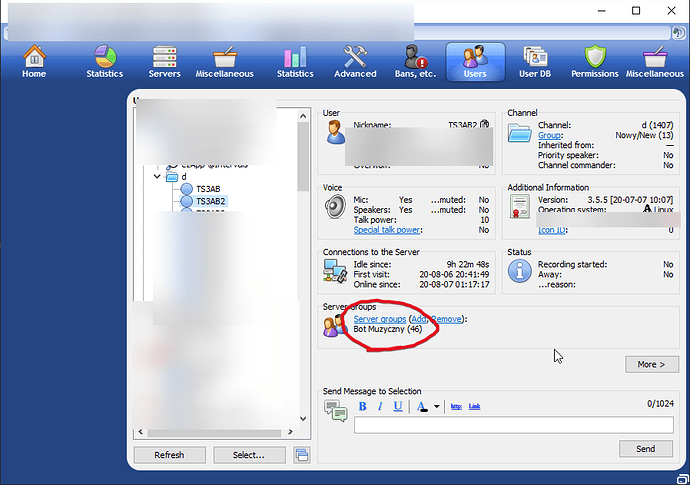
Task: Open the Home section icon
Action: click(x=34, y=61)
